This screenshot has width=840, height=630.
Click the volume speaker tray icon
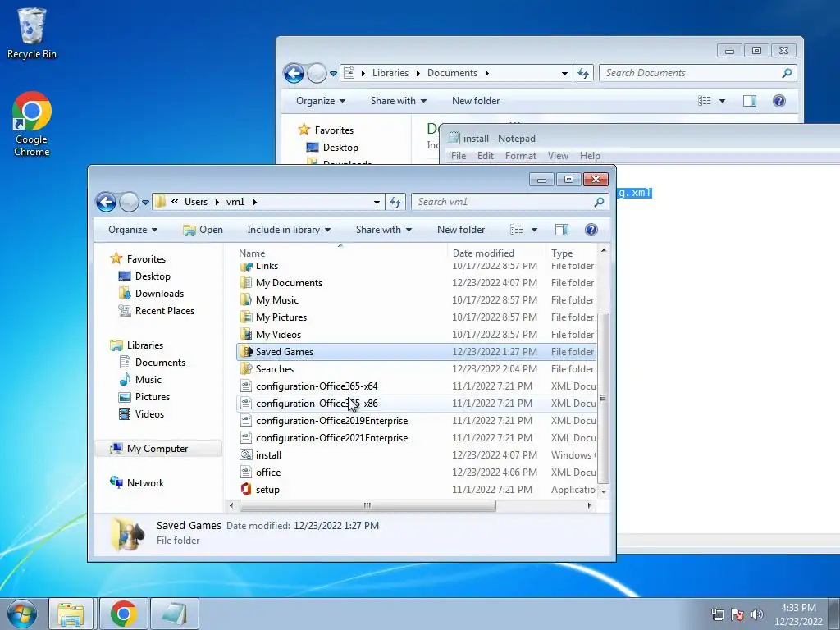(x=757, y=614)
